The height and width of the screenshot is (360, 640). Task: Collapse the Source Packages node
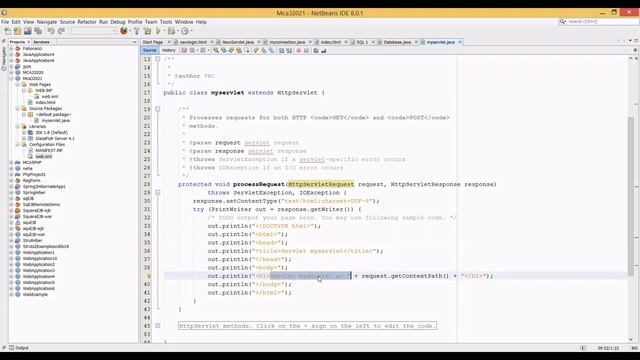pos(18,109)
